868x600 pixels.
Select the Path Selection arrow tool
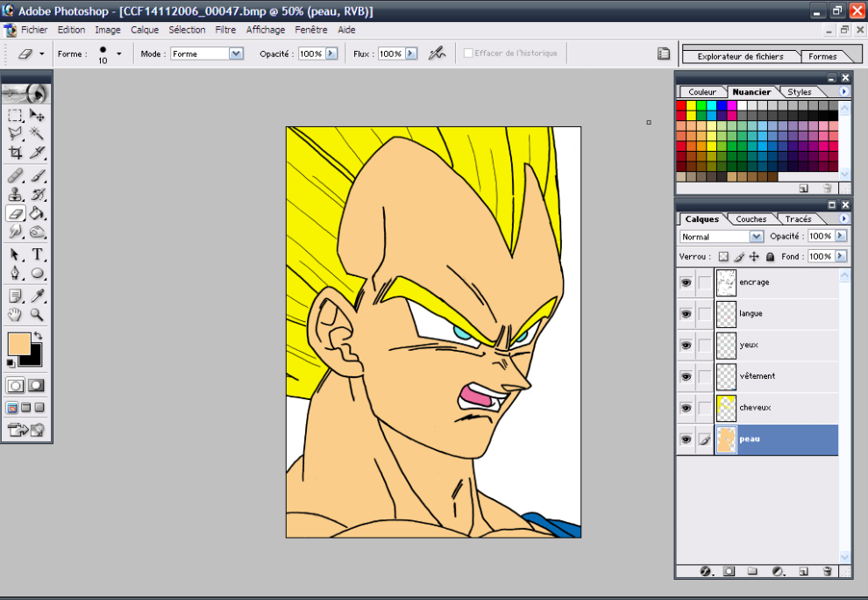(x=15, y=255)
